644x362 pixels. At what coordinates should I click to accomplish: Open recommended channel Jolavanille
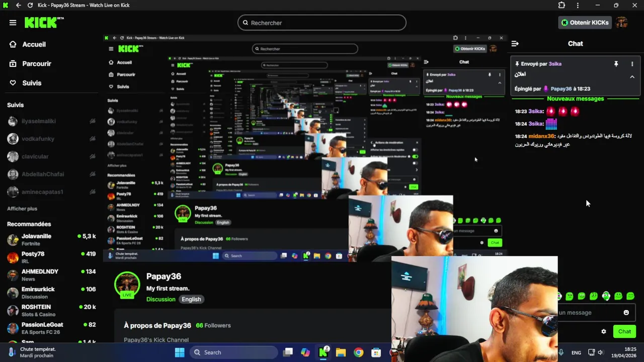click(x=50, y=239)
